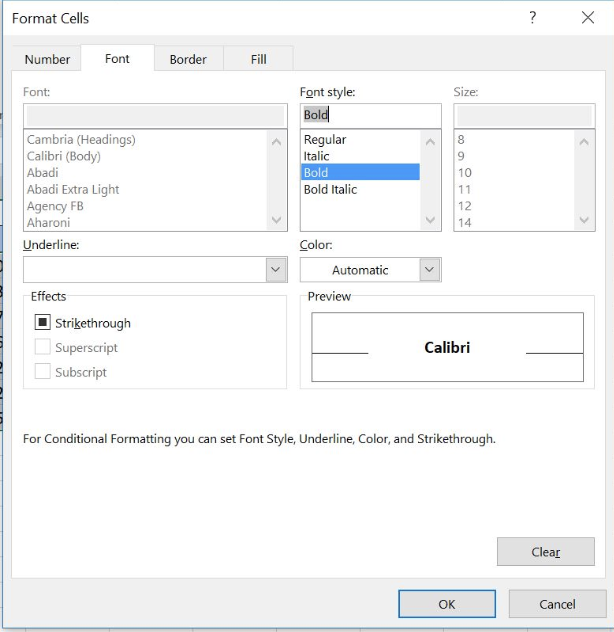Click size list scroll-up arrow
The height and width of the screenshot is (632, 614).
584,141
